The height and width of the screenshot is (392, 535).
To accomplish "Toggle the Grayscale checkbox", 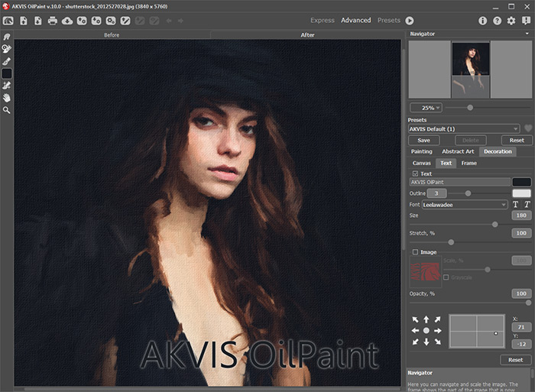I will [x=446, y=277].
